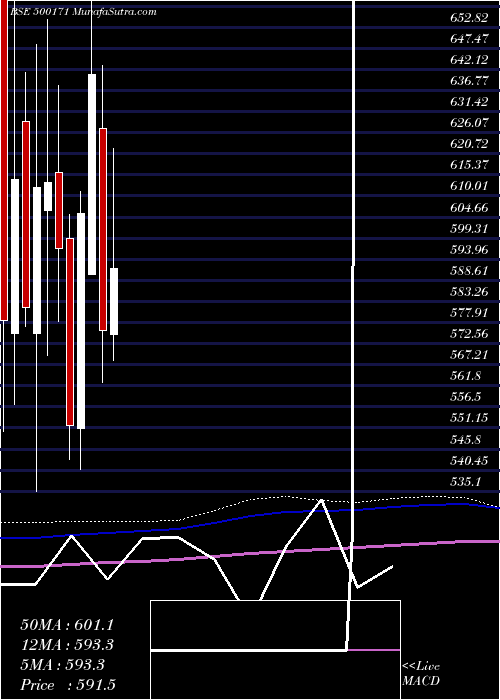Click the 642.12 price axis label
Viewport: 500px width, 700px height.
[x=469, y=60]
